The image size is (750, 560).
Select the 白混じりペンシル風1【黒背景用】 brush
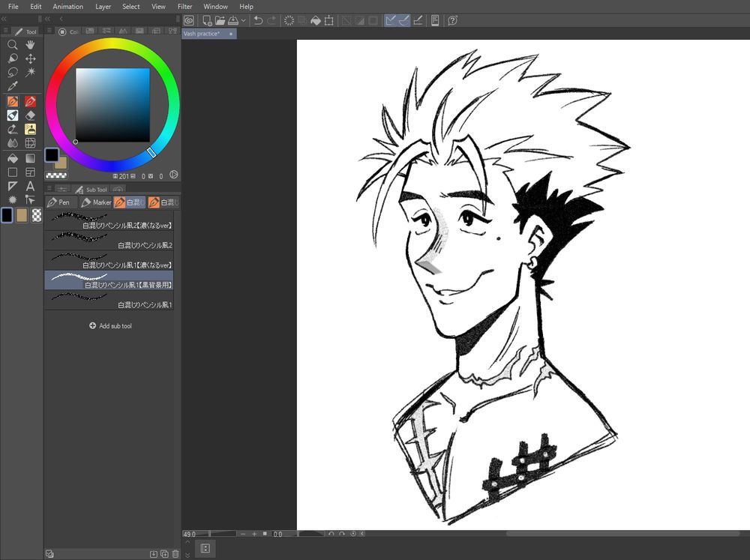[109, 280]
